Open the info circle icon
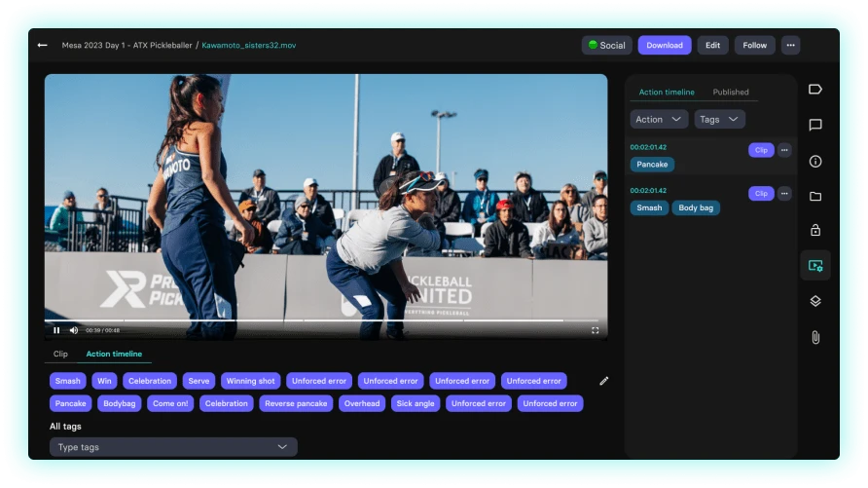This screenshot has height=488, width=868. pos(815,161)
